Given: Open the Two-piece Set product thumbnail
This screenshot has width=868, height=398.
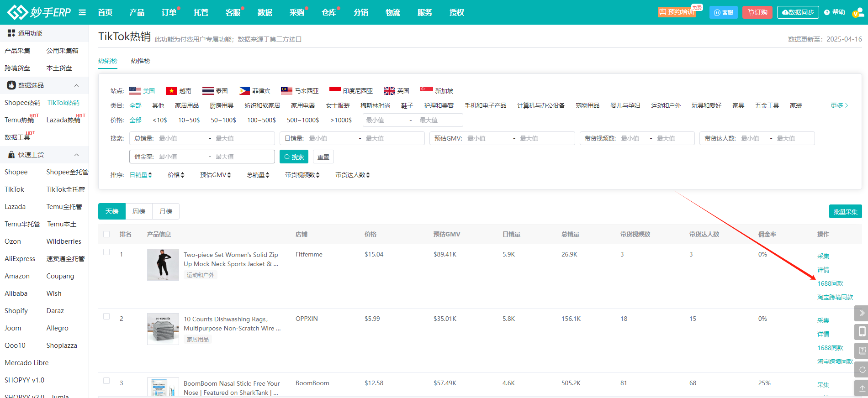Looking at the screenshot, I should pyautogui.click(x=163, y=265).
